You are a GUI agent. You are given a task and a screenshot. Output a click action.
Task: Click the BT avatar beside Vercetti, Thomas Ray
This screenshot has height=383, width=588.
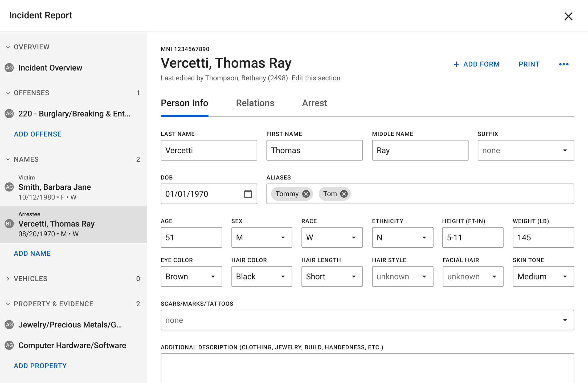click(9, 224)
